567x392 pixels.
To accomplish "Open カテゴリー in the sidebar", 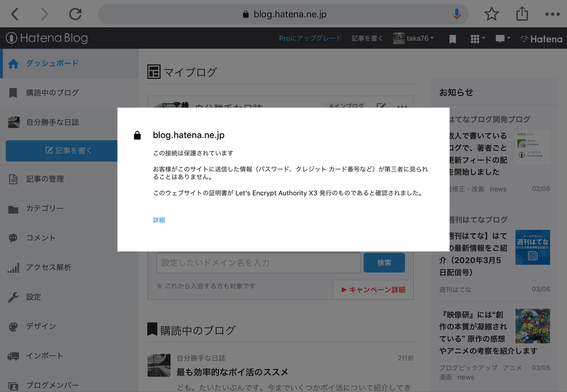I will click(69, 208).
